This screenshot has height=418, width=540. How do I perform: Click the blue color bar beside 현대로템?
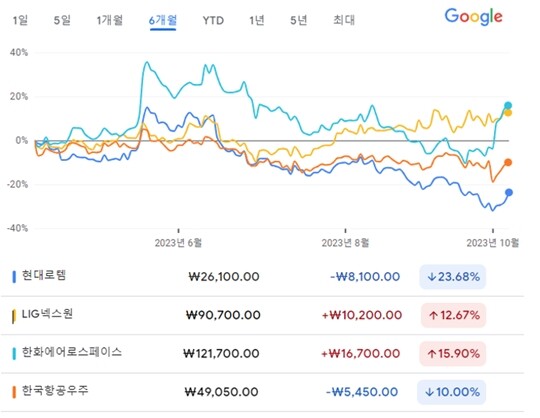(14, 277)
